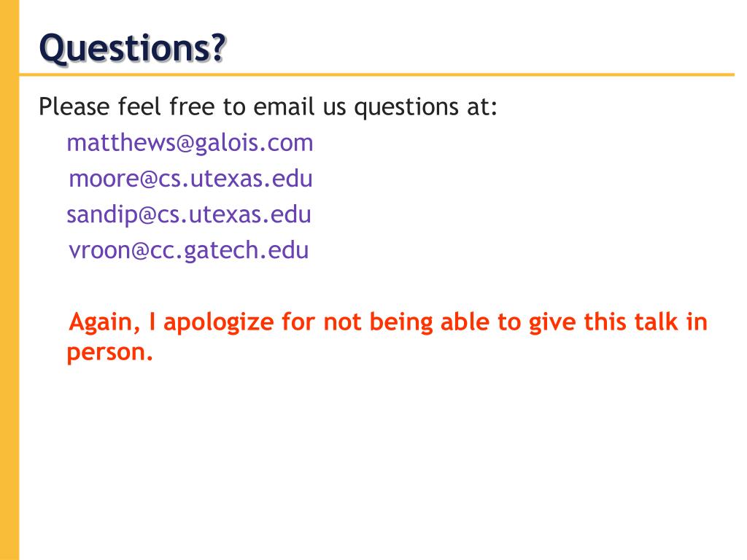Viewport: 747px width, 560px height.
Task: Click the matthews@galois.com email link
Action: (x=190, y=144)
